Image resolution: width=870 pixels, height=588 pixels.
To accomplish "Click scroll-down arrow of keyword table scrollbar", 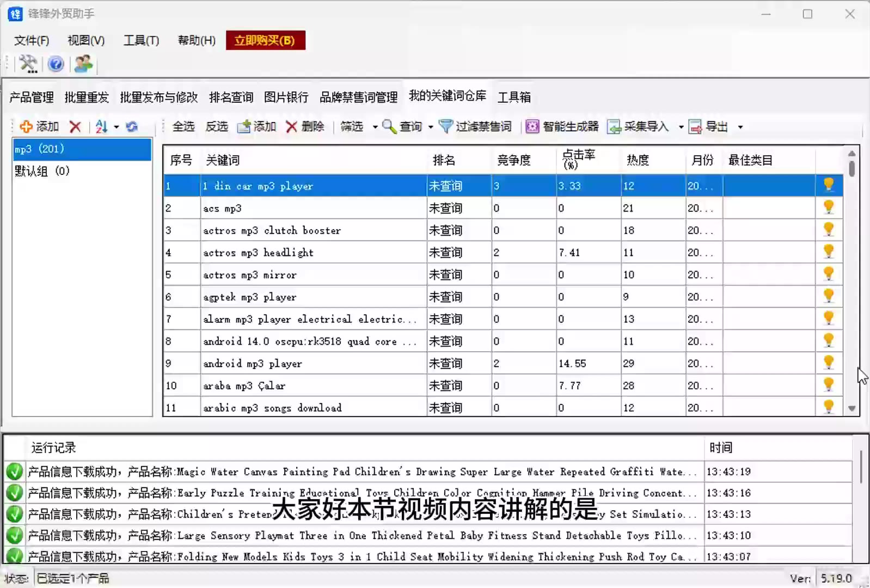I will pos(852,408).
